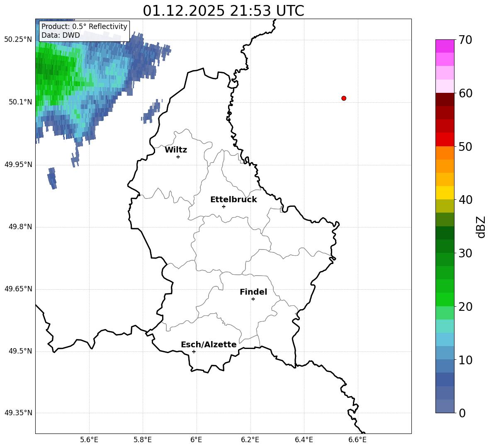Viewport: 491px width, 448px height.
Task: Click the Ettelbruck city label
Action: (233, 200)
